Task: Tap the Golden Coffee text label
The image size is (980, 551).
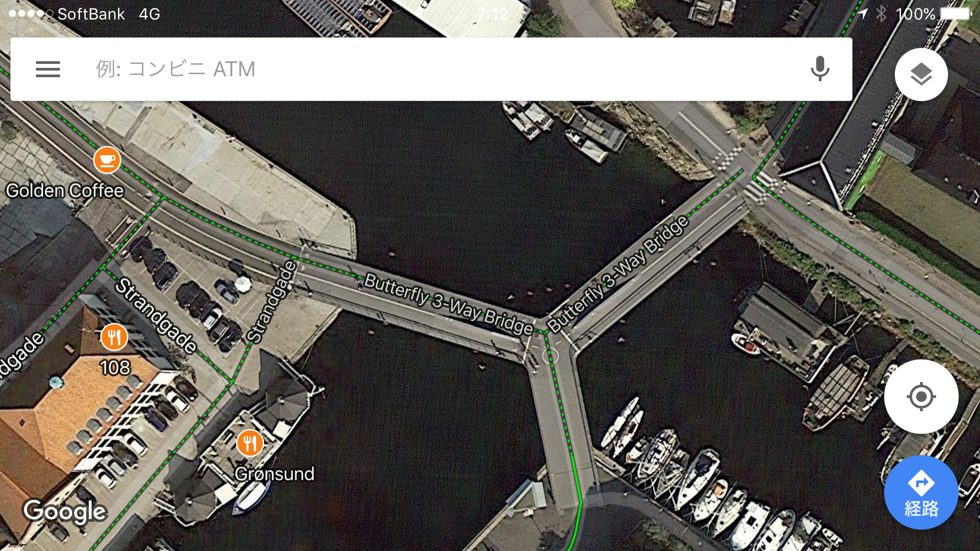Action: point(65,191)
